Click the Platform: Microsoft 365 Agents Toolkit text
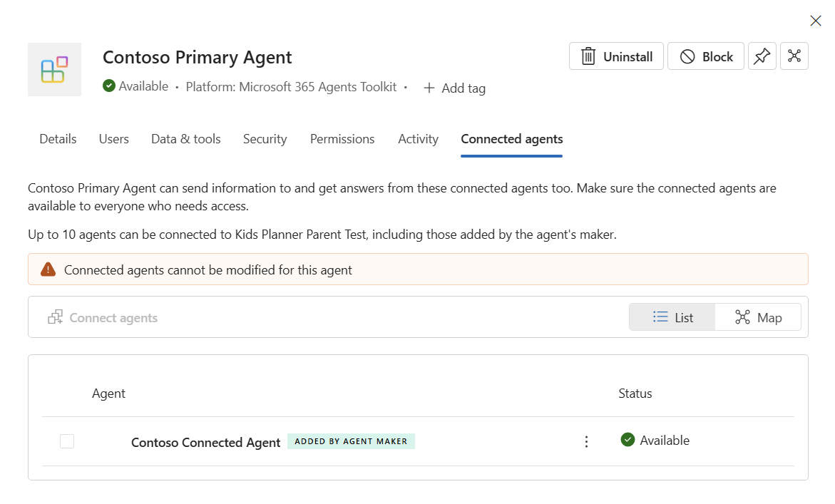The width and height of the screenshot is (835, 504). tap(291, 87)
